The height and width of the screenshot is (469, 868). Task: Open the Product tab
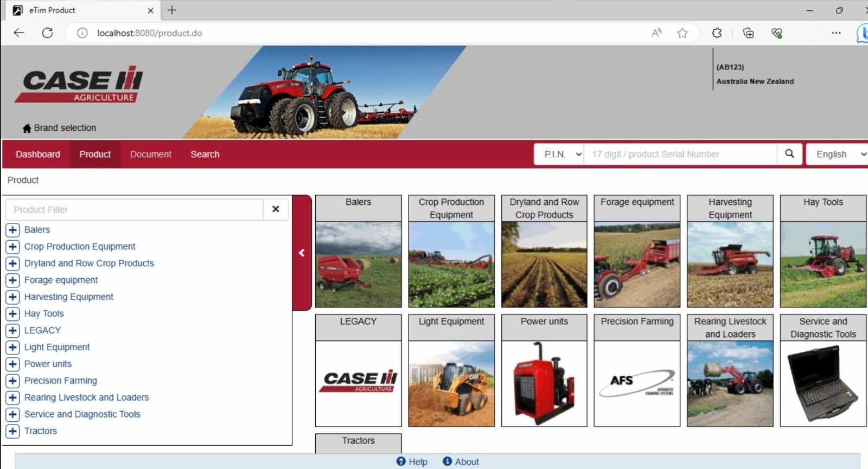point(95,154)
